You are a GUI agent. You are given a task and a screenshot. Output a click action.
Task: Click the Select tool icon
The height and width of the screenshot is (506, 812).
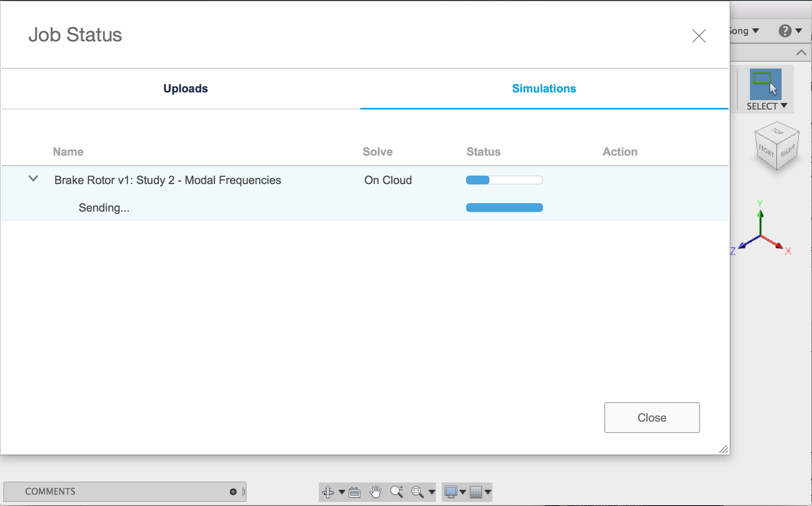tap(765, 84)
